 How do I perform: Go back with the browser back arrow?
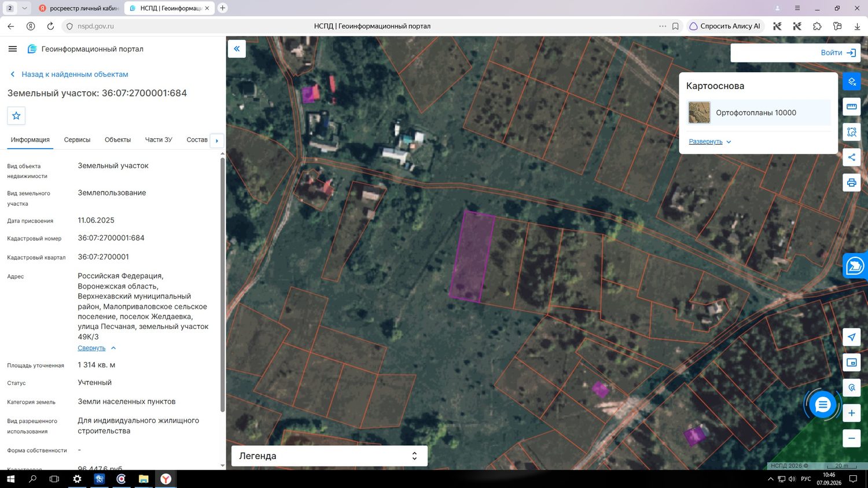[x=11, y=26]
